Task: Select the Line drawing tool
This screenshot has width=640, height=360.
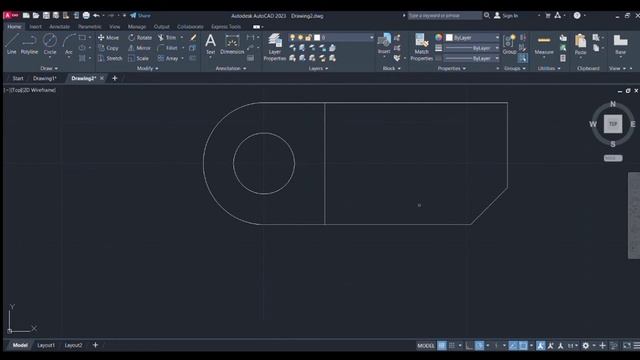Action: coord(11,44)
